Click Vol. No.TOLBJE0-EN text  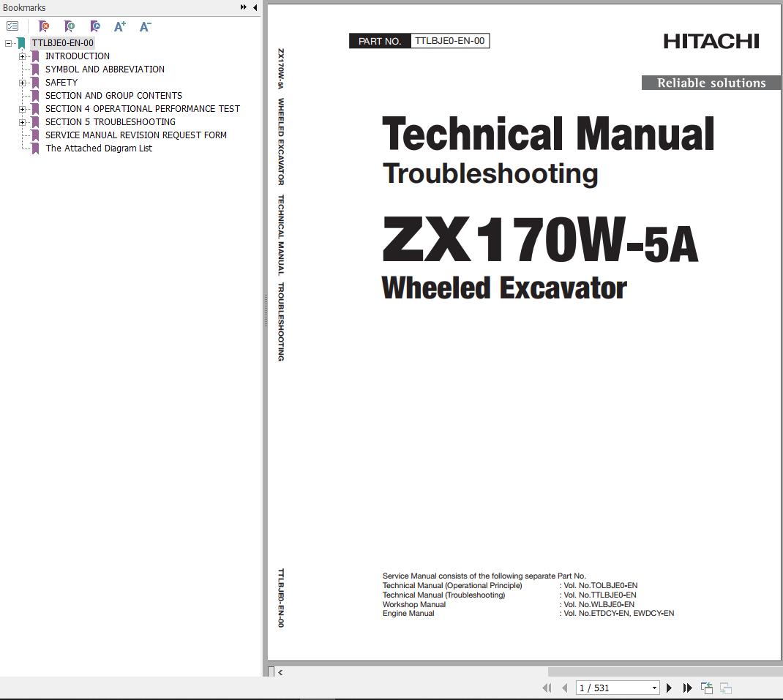pyautogui.click(x=600, y=585)
